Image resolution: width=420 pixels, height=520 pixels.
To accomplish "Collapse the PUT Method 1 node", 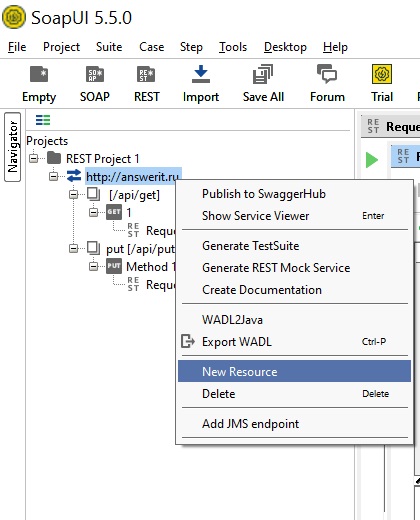I will 94,266.
